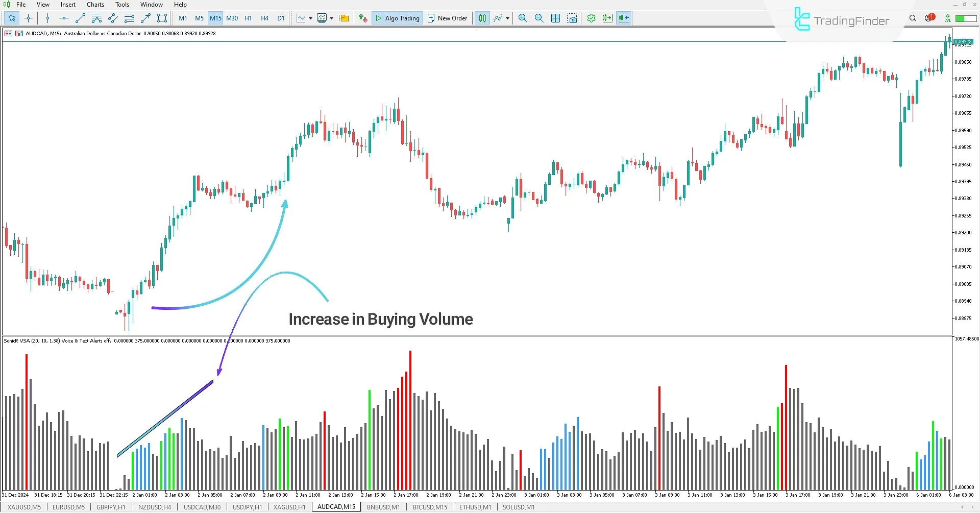Open the Tile Windows view

[x=555, y=18]
